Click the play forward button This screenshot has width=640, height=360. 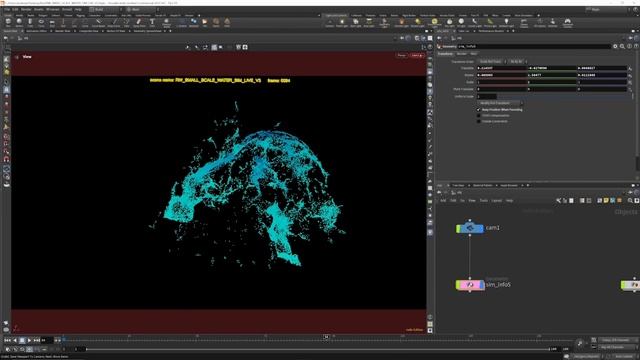(29, 340)
